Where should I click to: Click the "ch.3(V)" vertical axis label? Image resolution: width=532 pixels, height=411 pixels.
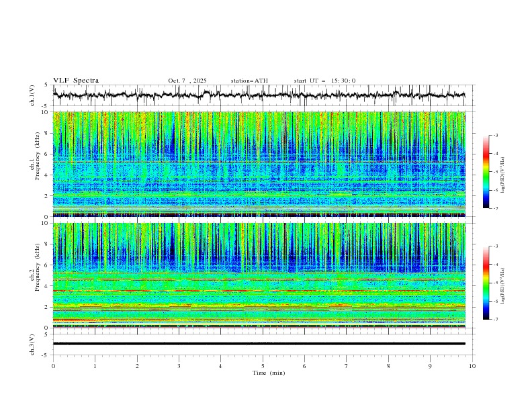[32, 345]
